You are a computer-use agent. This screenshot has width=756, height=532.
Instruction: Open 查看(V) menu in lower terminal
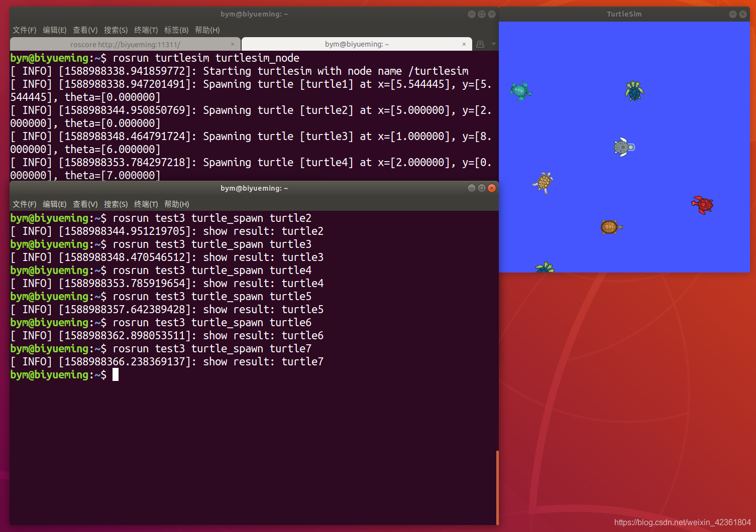pyautogui.click(x=85, y=204)
